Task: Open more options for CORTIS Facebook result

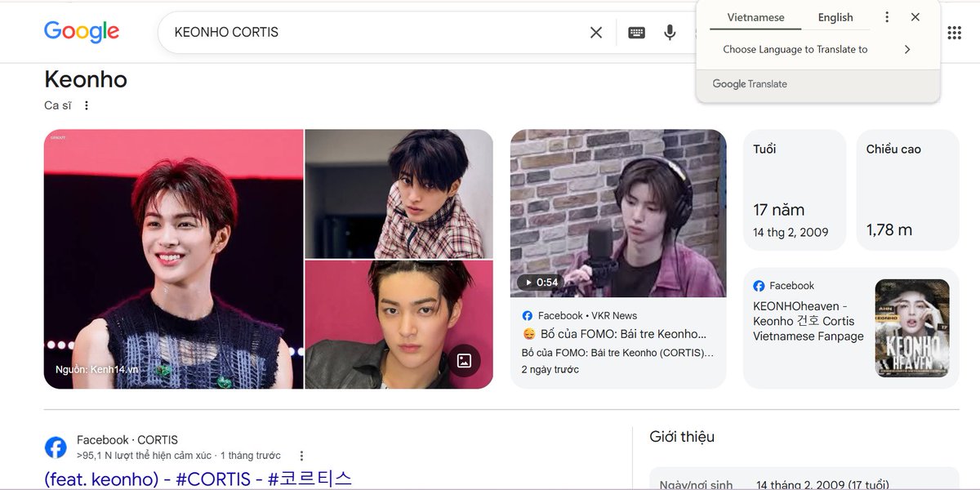Action: tap(301, 456)
